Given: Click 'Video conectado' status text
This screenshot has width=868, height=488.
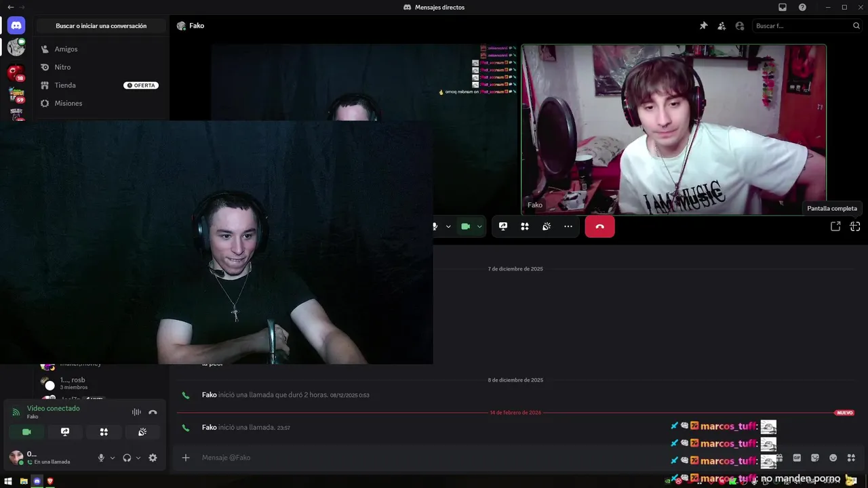Looking at the screenshot, I should (53, 408).
